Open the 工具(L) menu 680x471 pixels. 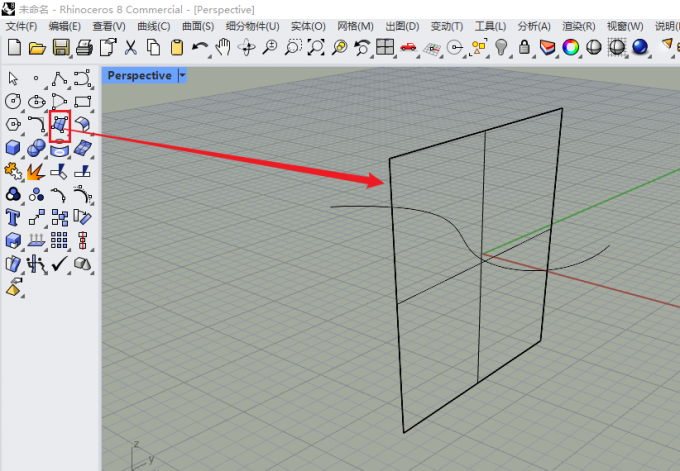490,26
